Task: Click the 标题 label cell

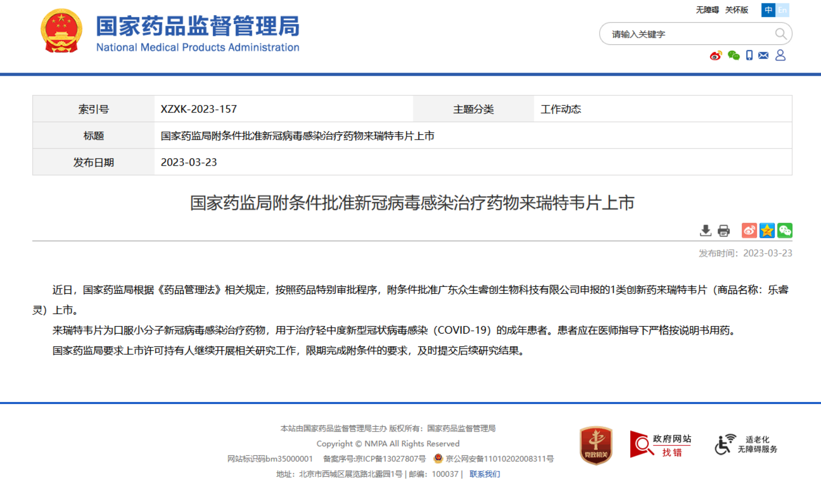Action: click(x=94, y=136)
